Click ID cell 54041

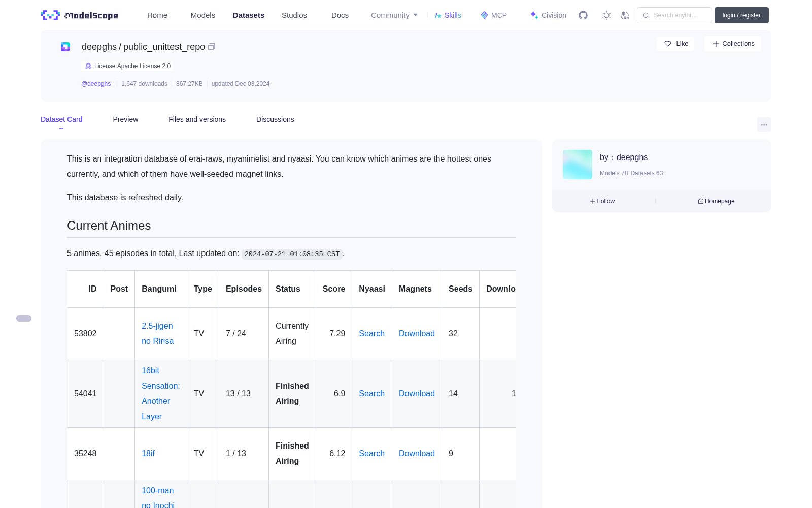coord(85,394)
